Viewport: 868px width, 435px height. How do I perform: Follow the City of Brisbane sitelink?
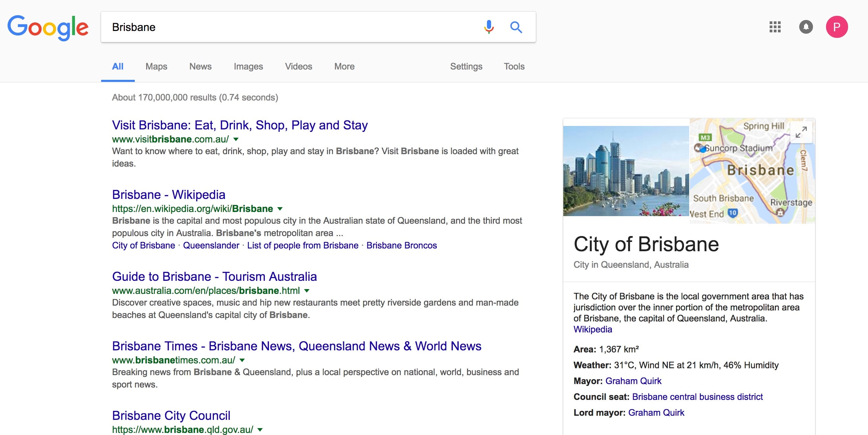click(143, 246)
